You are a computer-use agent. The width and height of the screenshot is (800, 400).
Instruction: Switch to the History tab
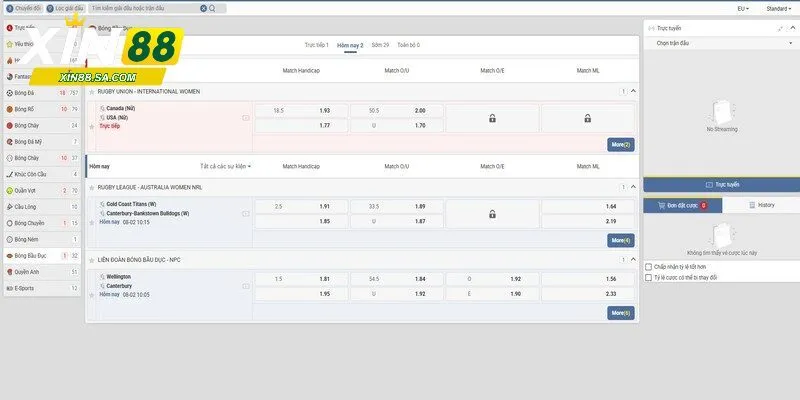(760, 205)
